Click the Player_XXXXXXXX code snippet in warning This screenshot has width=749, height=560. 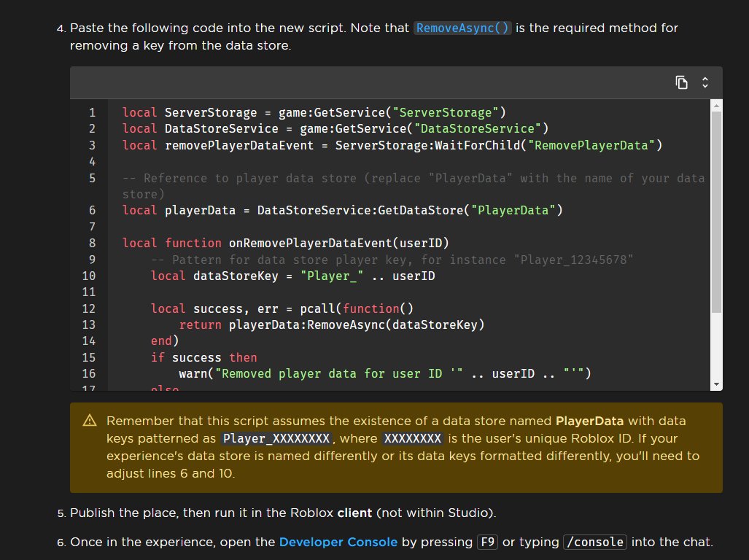pos(276,438)
